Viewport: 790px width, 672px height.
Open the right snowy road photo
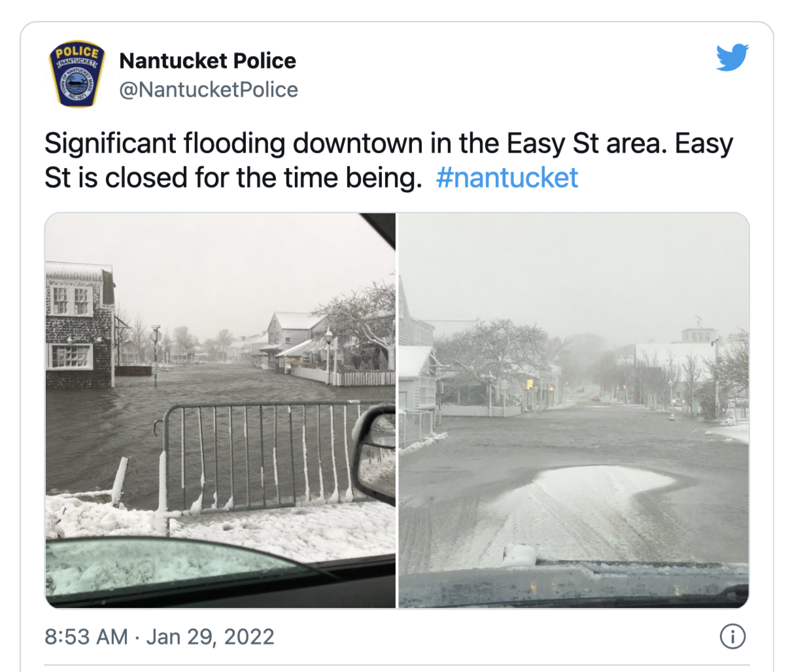pos(574,411)
